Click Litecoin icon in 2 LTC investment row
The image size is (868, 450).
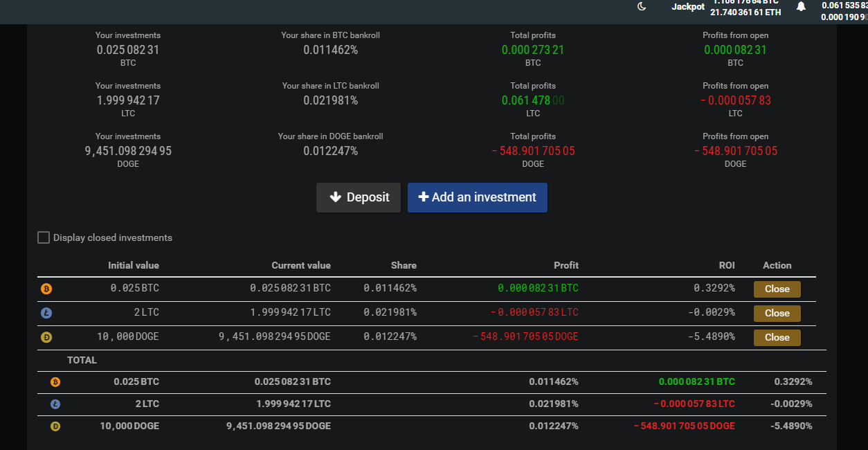click(x=47, y=313)
